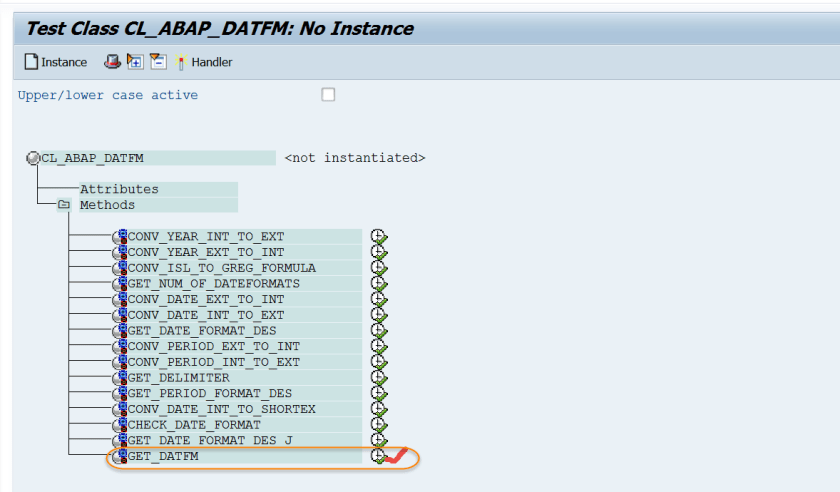Enable the Upper/lower case active checkbox
The height and width of the screenshot is (492, 840).
click(328, 95)
